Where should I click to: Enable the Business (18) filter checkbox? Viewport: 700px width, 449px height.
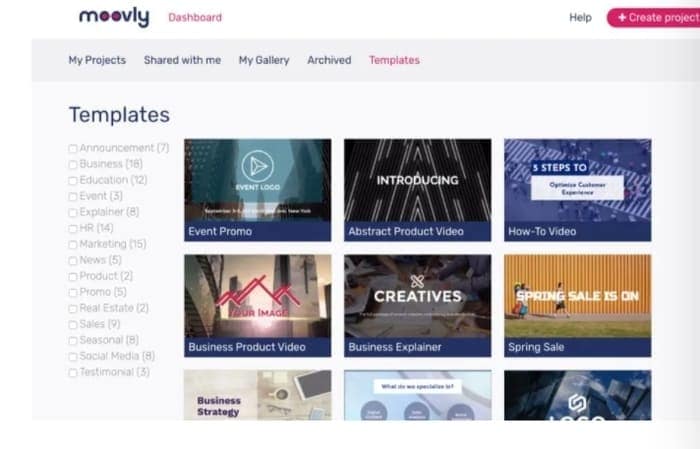click(73, 164)
